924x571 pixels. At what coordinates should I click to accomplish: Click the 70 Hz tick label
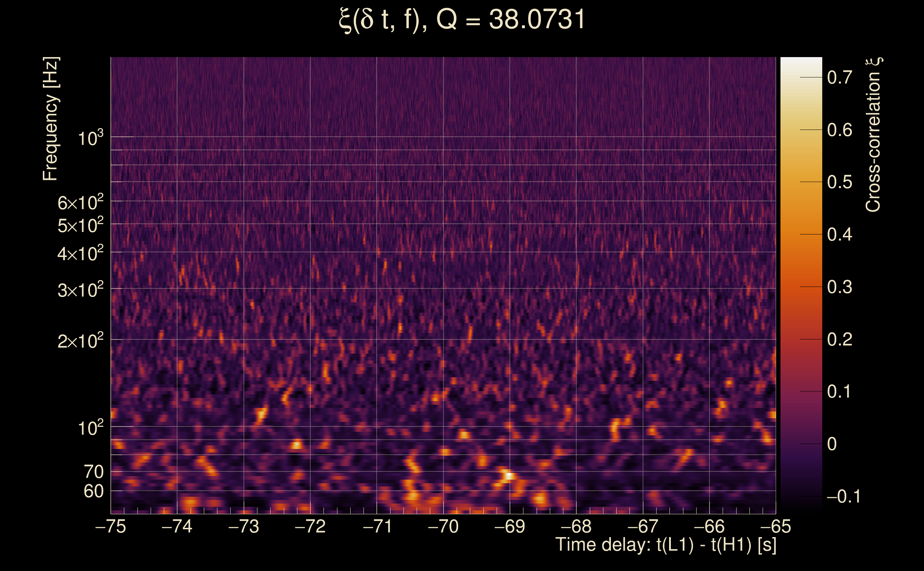[93, 472]
